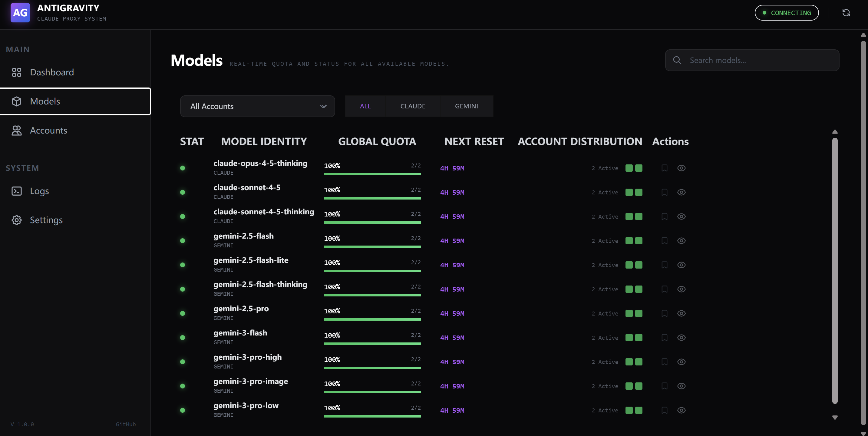The height and width of the screenshot is (436, 868).
Task: Click scroll down arrow of models table
Action: click(x=835, y=418)
